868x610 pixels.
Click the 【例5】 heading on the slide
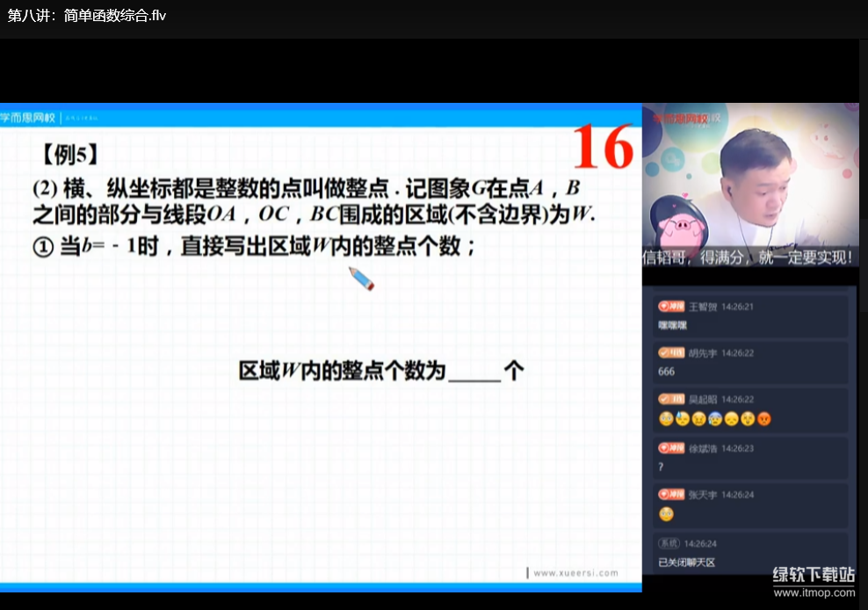click(69, 155)
